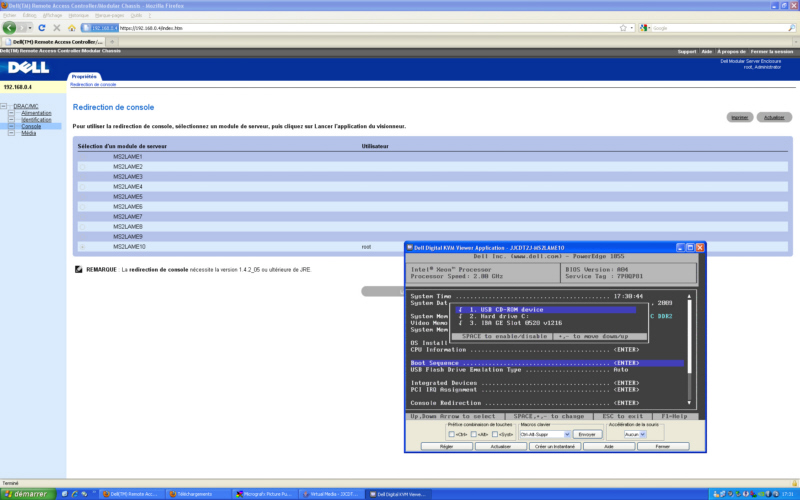Click in the URL address field
Screen dimensions: 800x500
point(367,28)
